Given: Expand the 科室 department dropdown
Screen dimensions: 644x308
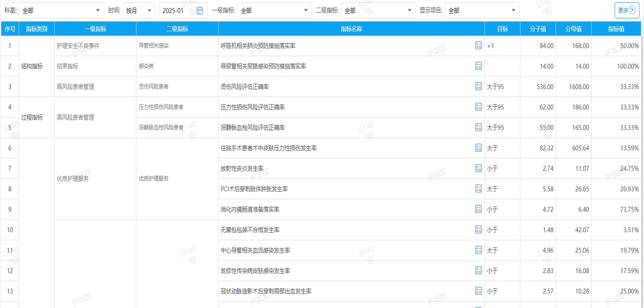Looking at the screenshot, I should tap(61, 11).
